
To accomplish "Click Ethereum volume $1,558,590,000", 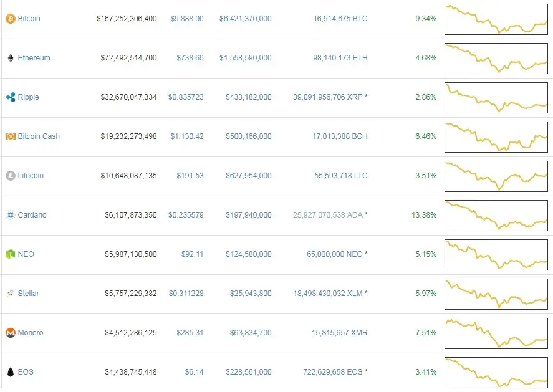I will click(246, 58).
